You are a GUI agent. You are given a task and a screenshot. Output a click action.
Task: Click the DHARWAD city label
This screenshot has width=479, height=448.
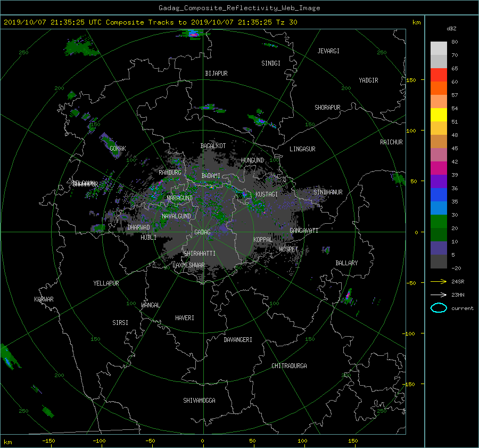click(138, 227)
